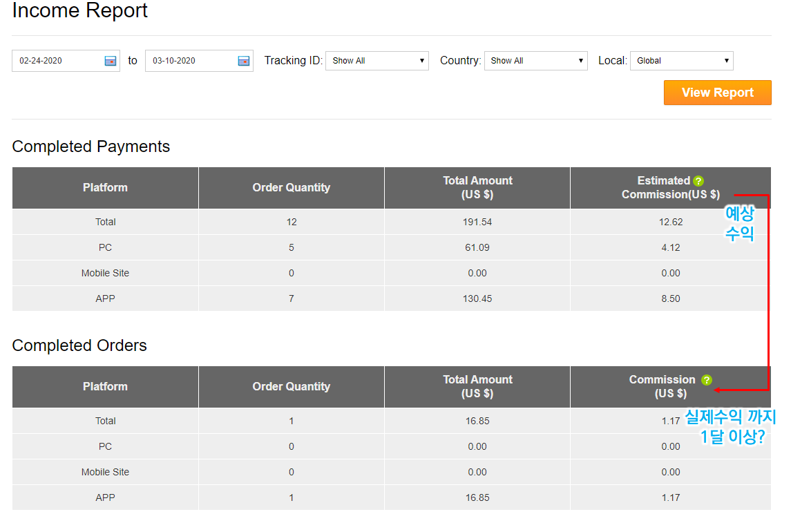Viewport: 791px width, 532px height.
Task: Click Mobile Site row label in Completed Payments
Action: tap(105, 273)
